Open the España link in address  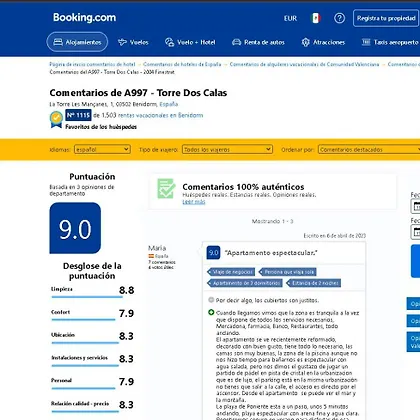169,104
